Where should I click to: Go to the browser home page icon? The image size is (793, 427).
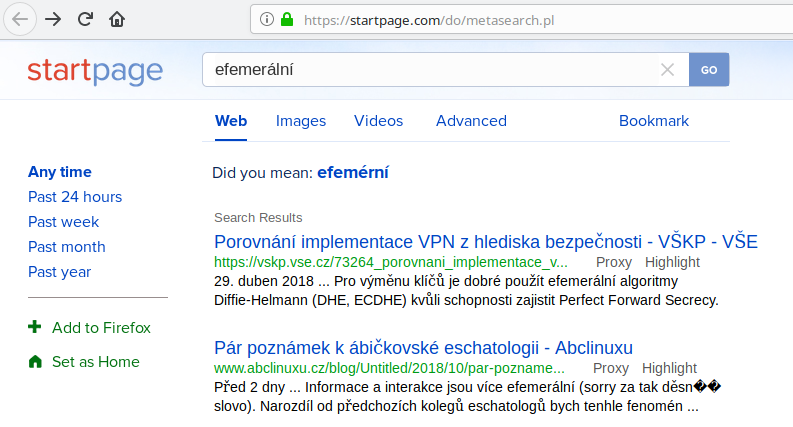click(117, 19)
